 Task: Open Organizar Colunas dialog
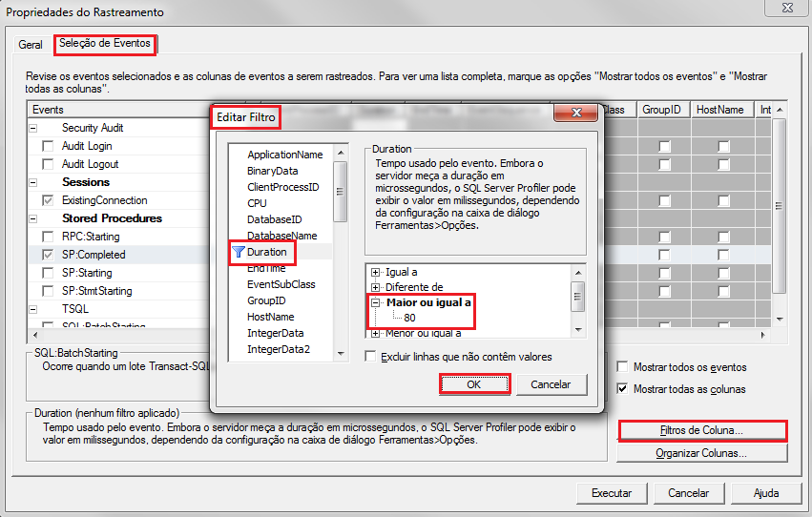701,453
